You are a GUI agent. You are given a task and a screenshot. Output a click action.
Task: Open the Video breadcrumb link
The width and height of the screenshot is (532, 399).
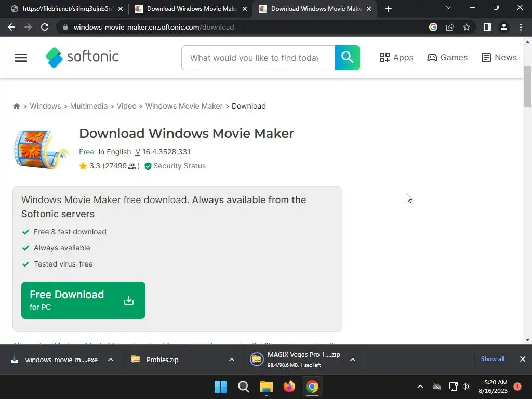[127, 106]
